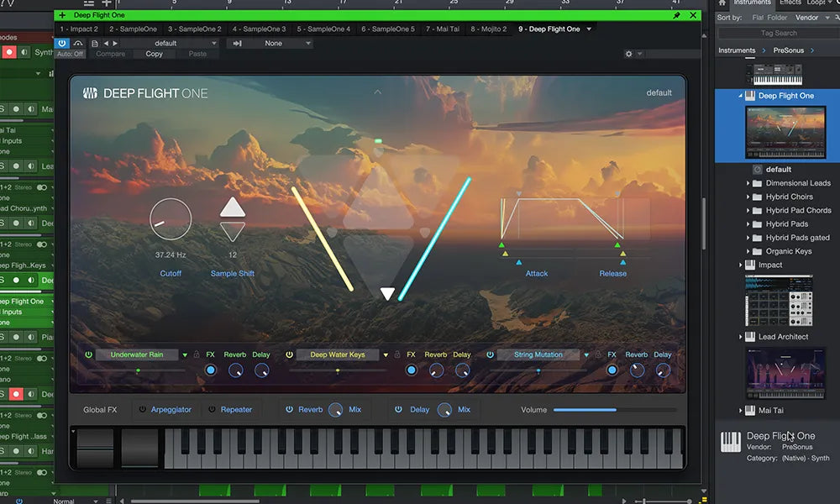Screen dimensions: 840x504
Task: Open the Arpeggiator in Global FX
Action: (171, 409)
